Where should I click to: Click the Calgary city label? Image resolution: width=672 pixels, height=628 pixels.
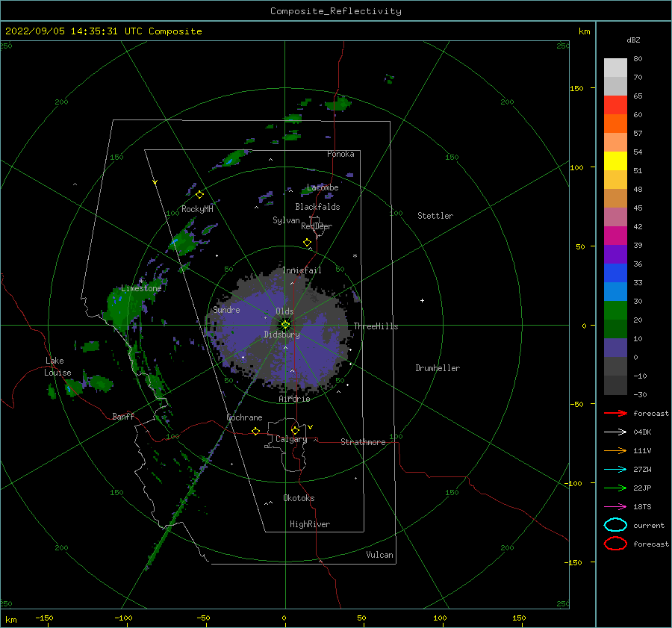291,439
